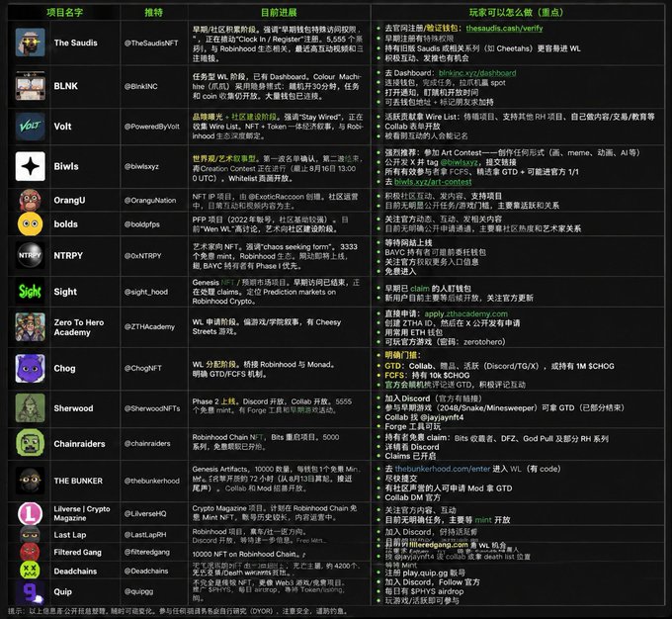Open biwls.xyz/art-contest link

pyautogui.click(x=433, y=182)
